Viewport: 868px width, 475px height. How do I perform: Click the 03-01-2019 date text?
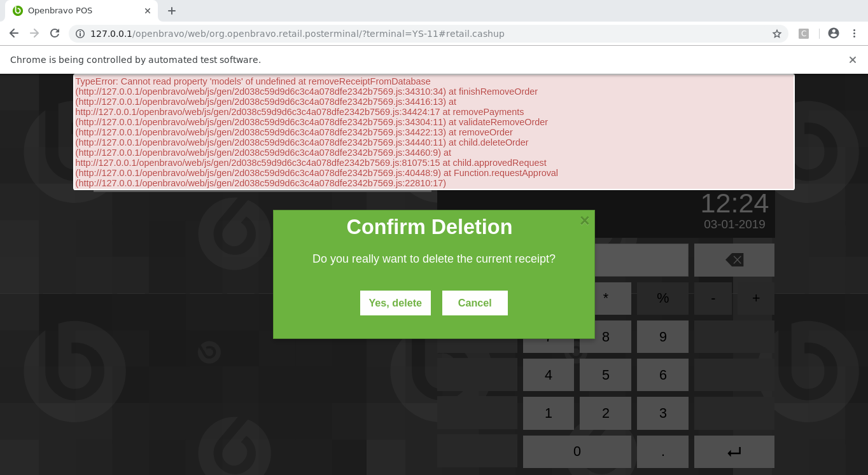coord(734,224)
